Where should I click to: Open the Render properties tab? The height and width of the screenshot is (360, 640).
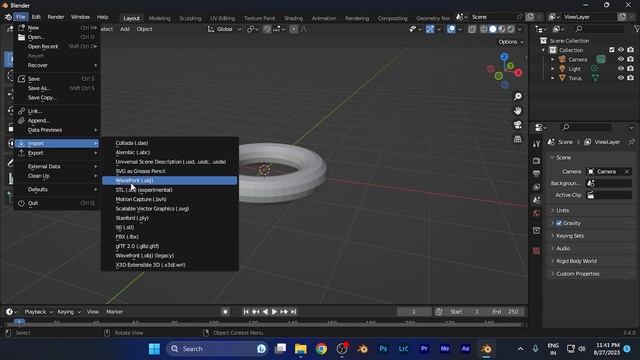(536, 161)
